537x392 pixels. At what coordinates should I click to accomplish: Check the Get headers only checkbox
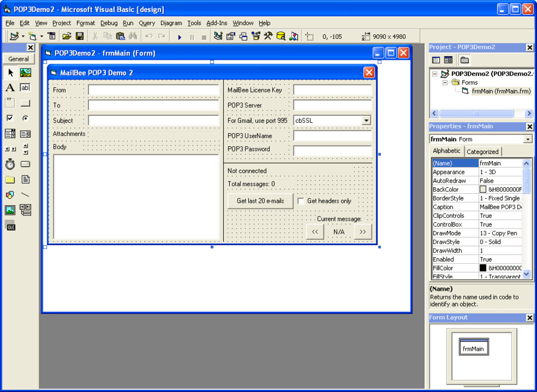coord(301,201)
